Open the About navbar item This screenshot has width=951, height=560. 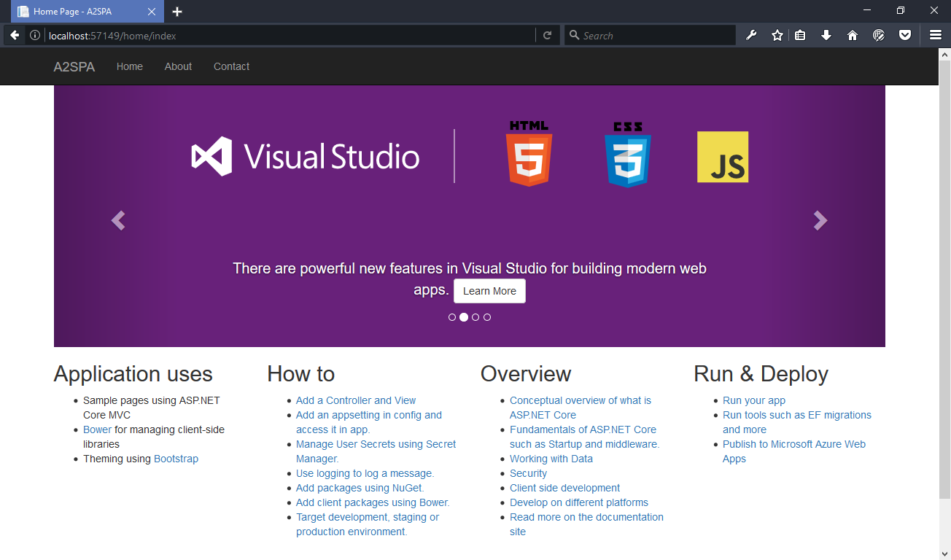pyautogui.click(x=178, y=66)
